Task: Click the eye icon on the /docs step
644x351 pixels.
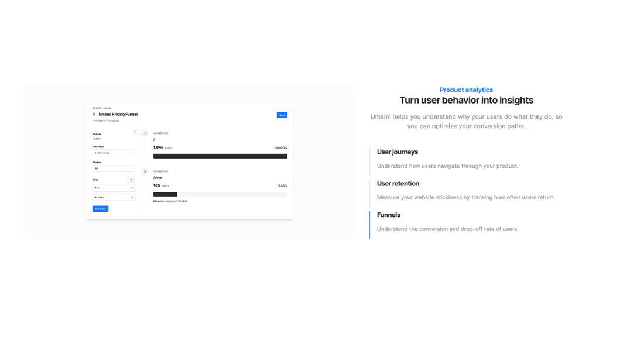Action: point(95,198)
